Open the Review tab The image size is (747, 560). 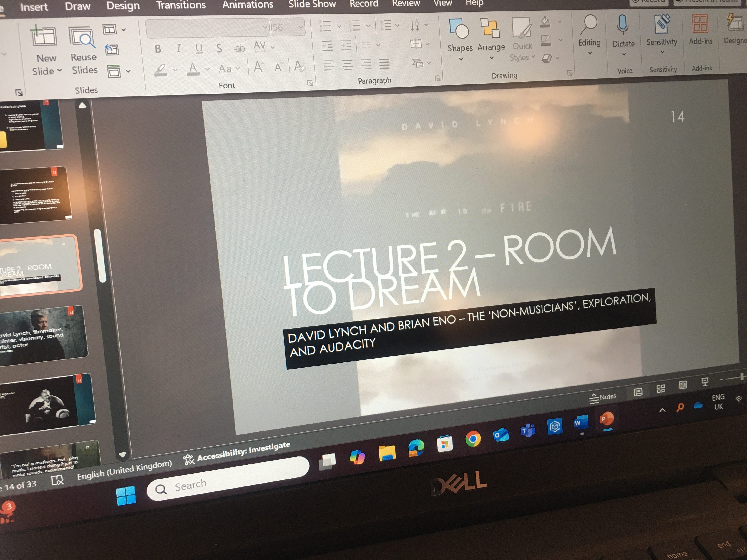(x=406, y=3)
